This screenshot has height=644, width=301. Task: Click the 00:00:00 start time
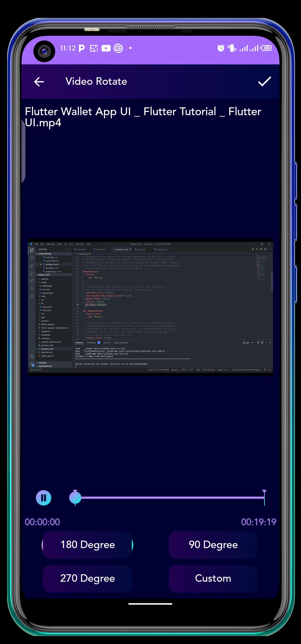(x=42, y=522)
